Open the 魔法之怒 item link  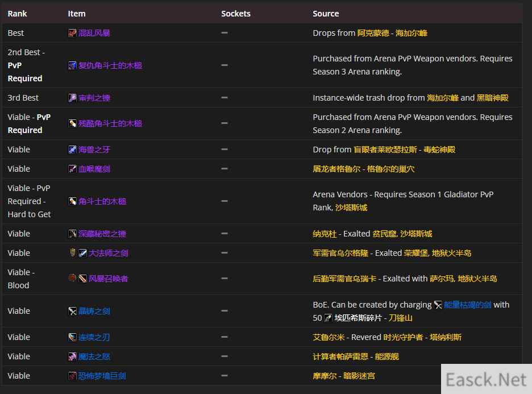click(94, 356)
